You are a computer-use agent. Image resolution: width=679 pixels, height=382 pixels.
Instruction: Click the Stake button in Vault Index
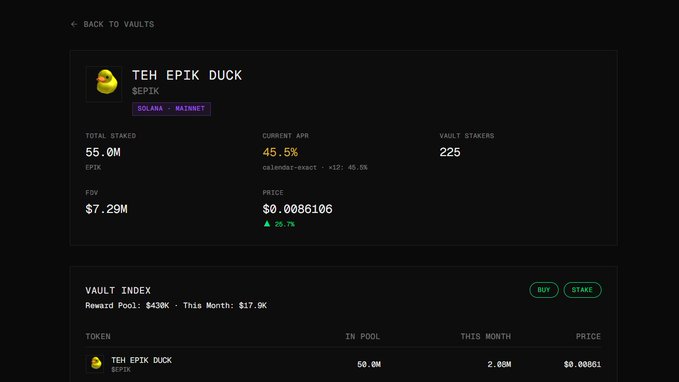click(x=582, y=290)
